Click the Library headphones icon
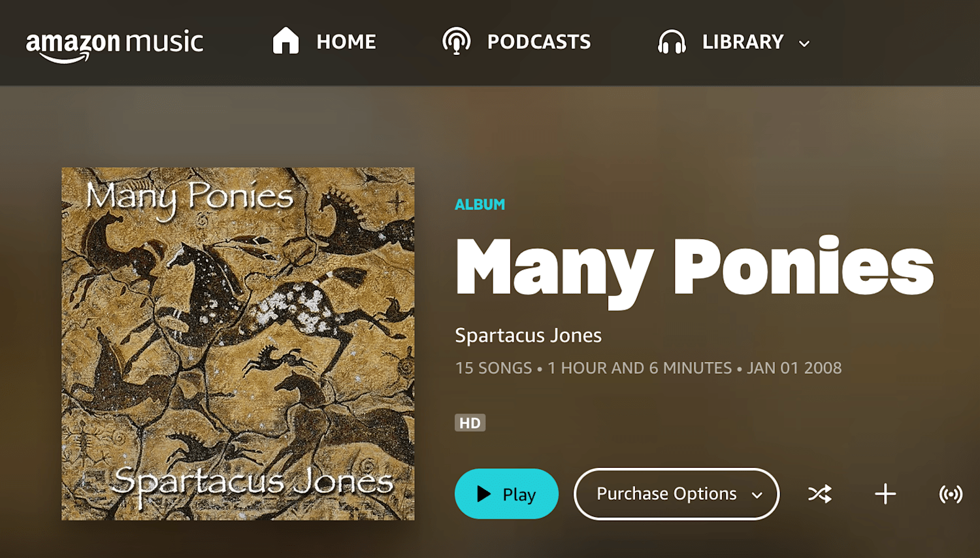 tap(672, 42)
